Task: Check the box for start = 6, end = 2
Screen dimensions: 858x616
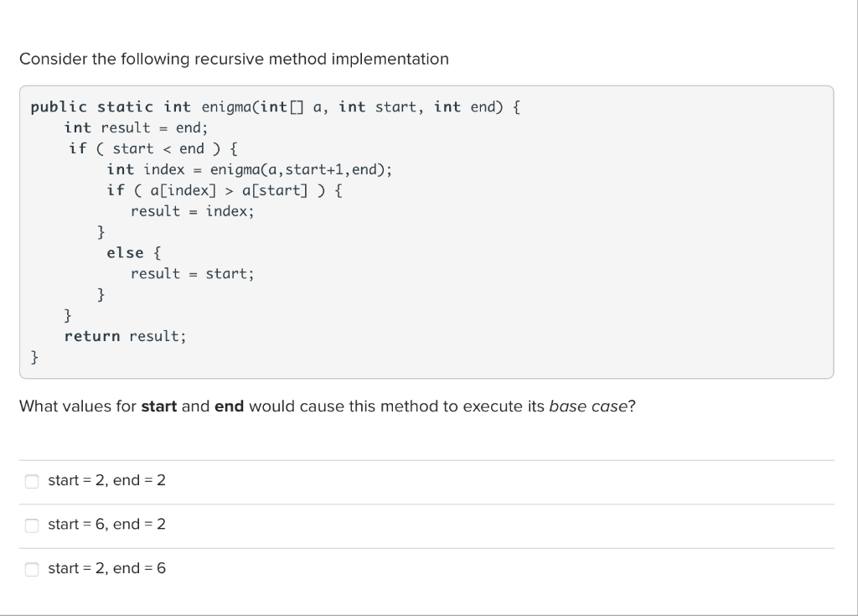Action: tap(32, 525)
